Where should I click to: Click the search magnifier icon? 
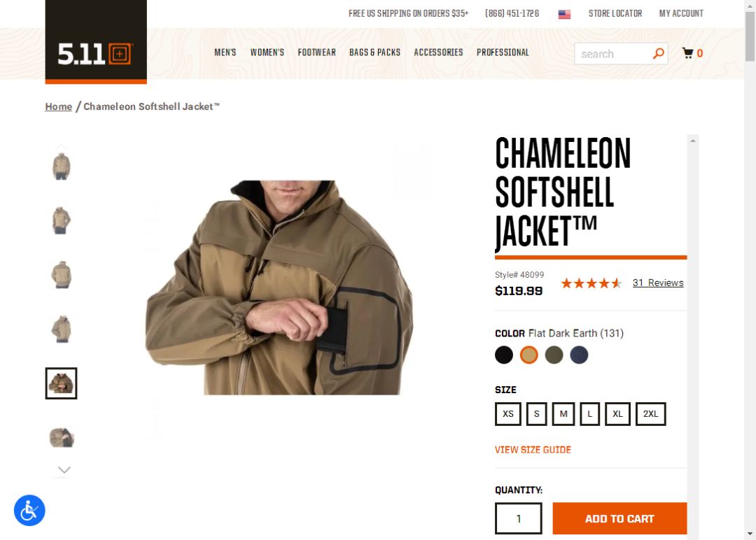pyautogui.click(x=658, y=53)
